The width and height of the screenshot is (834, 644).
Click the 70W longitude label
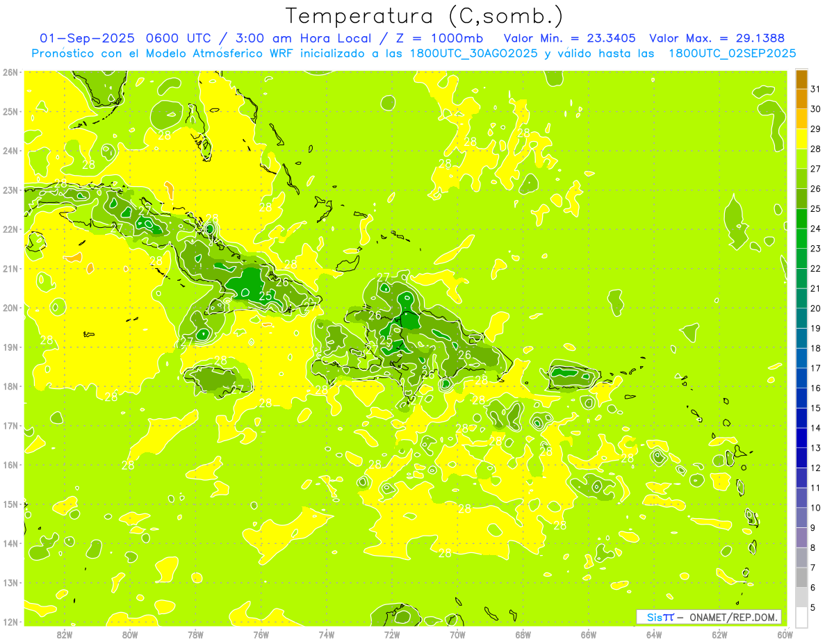(457, 634)
